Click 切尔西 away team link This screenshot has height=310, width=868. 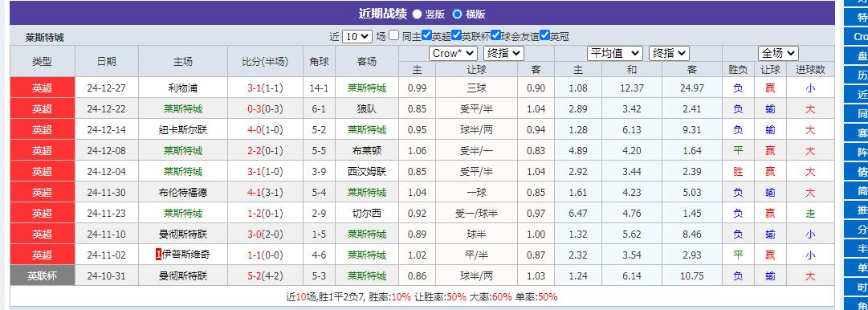(x=366, y=213)
